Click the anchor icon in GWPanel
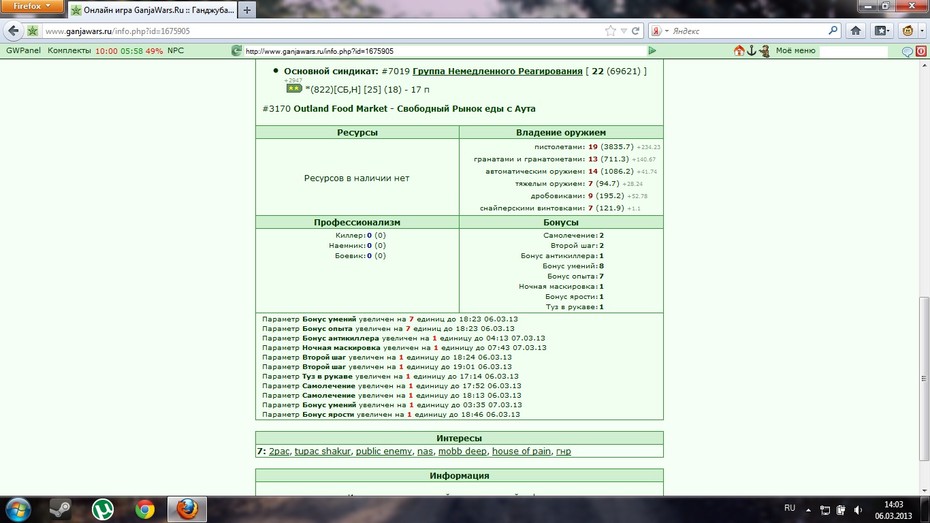The width and height of the screenshot is (930, 523). tap(751, 51)
